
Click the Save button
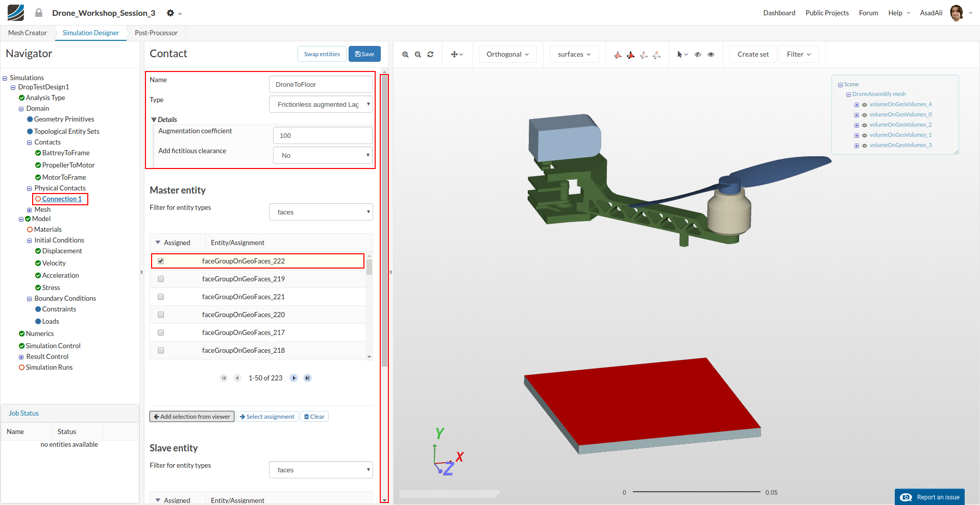click(x=364, y=54)
